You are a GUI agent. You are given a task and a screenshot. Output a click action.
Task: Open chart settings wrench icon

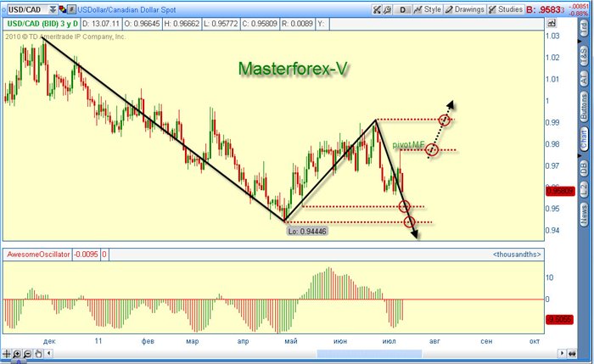pyautogui.click(x=387, y=9)
